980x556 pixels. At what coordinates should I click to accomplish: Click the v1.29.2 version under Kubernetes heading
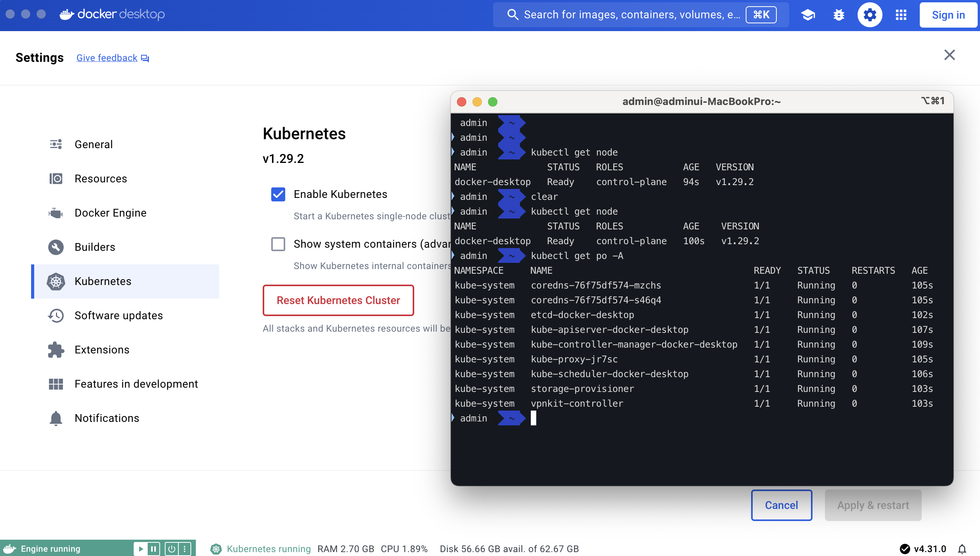[x=283, y=159]
